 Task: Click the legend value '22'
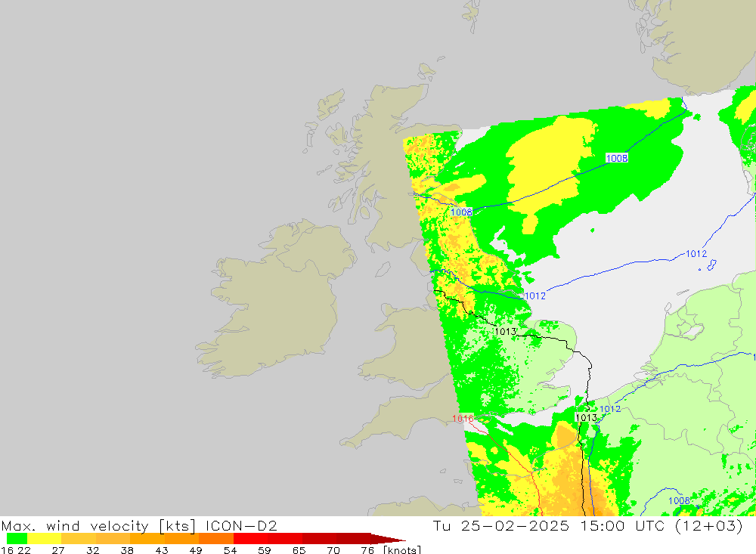point(24,550)
